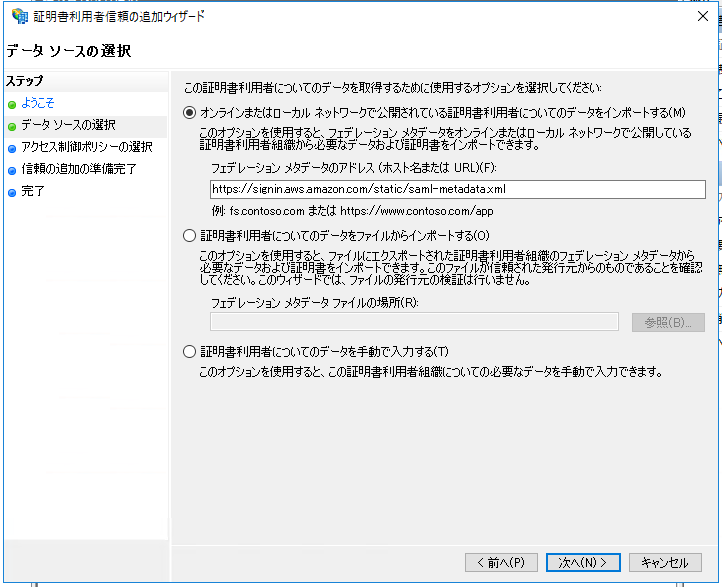Click the フェデレーション メタデータのアドレス label
Image resolution: width=722 pixels, height=587 pixels.
354,168
